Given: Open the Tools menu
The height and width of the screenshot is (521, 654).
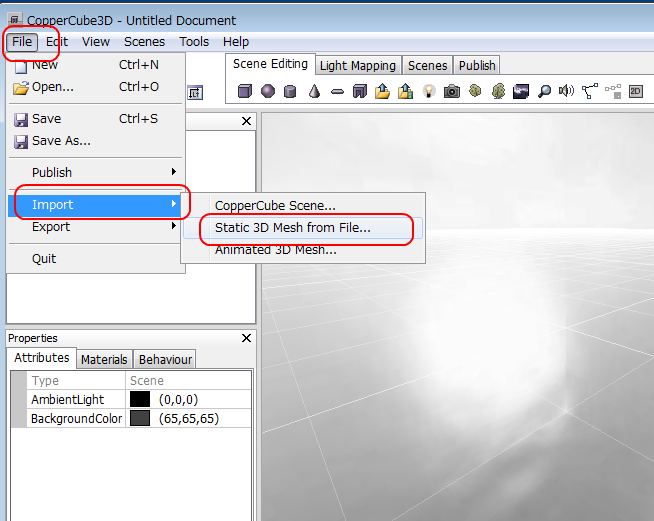Looking at the screenshot, I should [194, 42].
